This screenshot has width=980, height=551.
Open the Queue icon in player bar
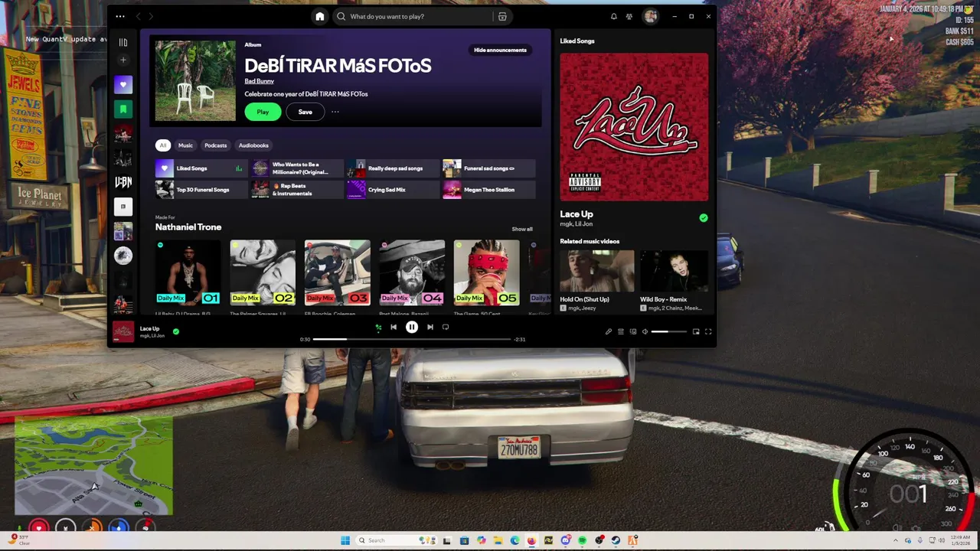[621, 331]
